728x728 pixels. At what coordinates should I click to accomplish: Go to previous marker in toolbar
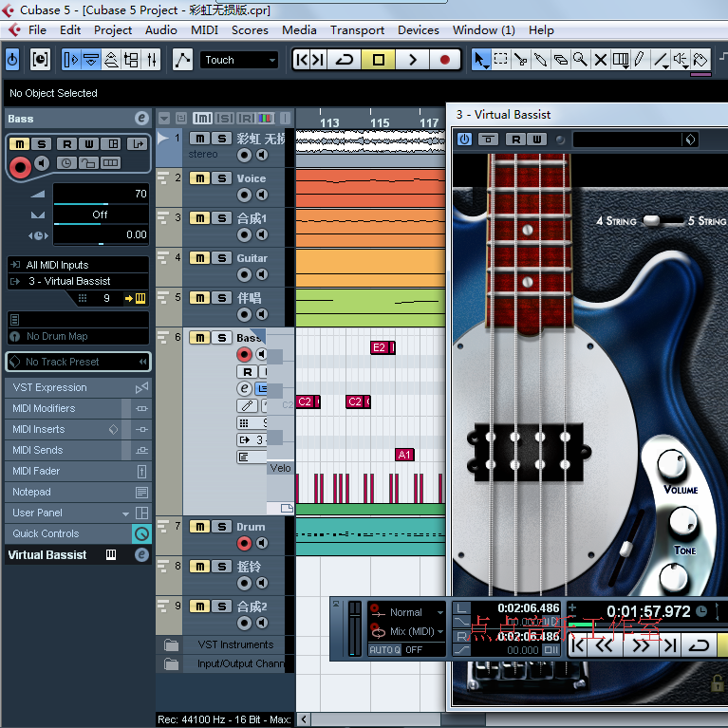[301, 60]
